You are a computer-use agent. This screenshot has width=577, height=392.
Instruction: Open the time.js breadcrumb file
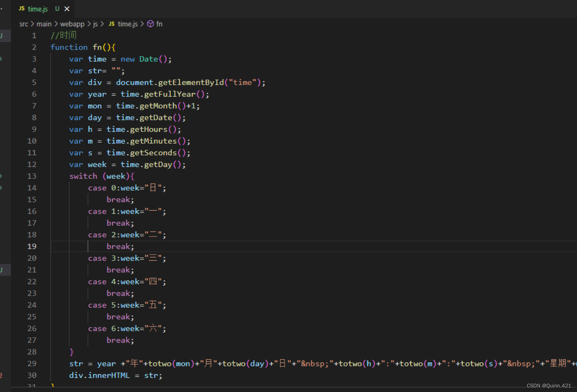click(x=128, y=24)
